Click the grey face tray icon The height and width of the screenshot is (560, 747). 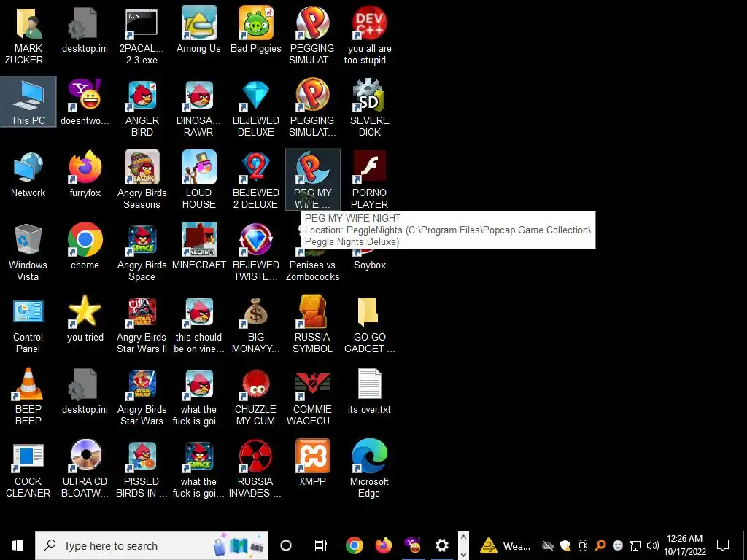pos(617,545)
